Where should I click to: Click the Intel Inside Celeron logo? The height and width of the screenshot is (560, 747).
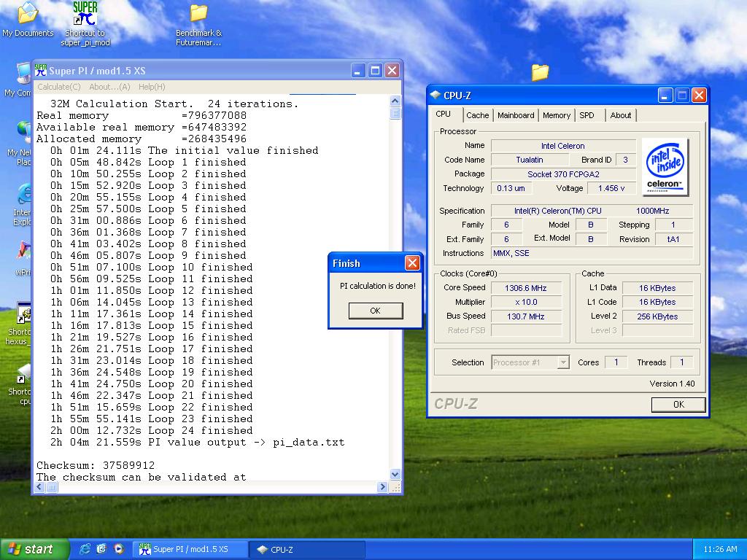coord(665,167)
